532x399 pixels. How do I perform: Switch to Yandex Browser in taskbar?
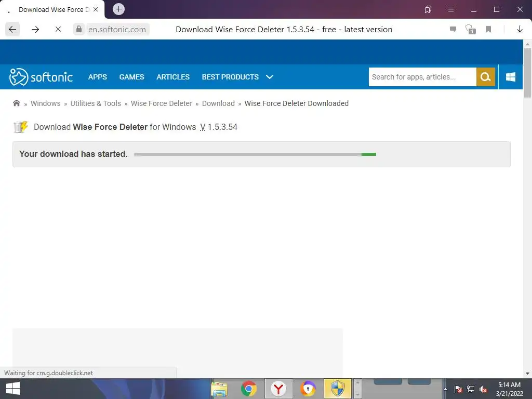pos(278,389)
